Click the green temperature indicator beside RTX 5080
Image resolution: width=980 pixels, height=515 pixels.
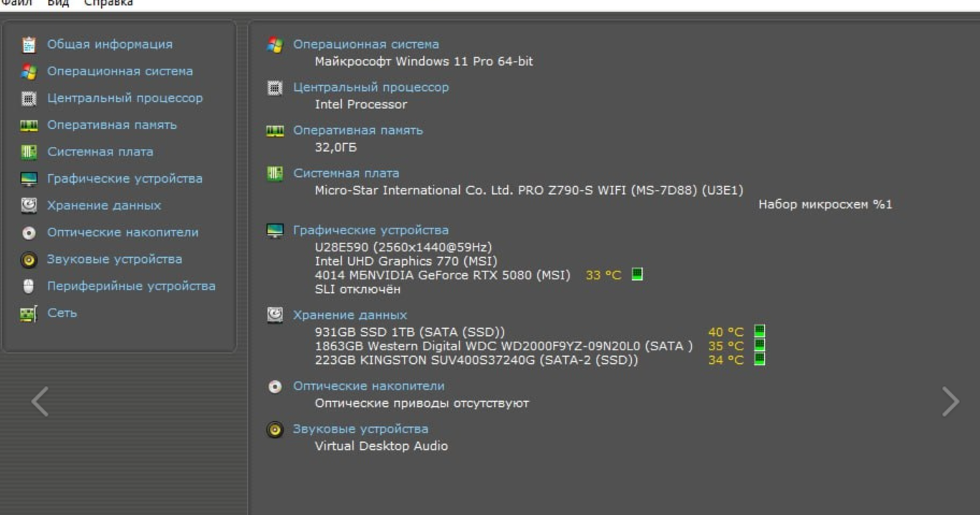(637, 274)
